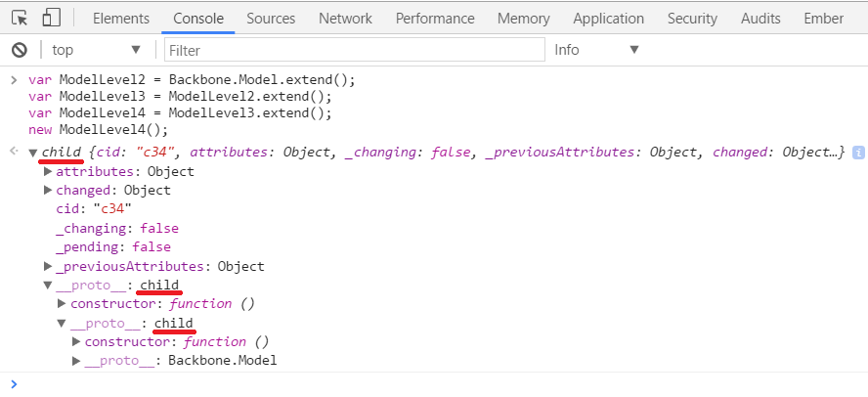Expand the first constructor function
This screenshot has height=397, width=868.
click(63, 304)
